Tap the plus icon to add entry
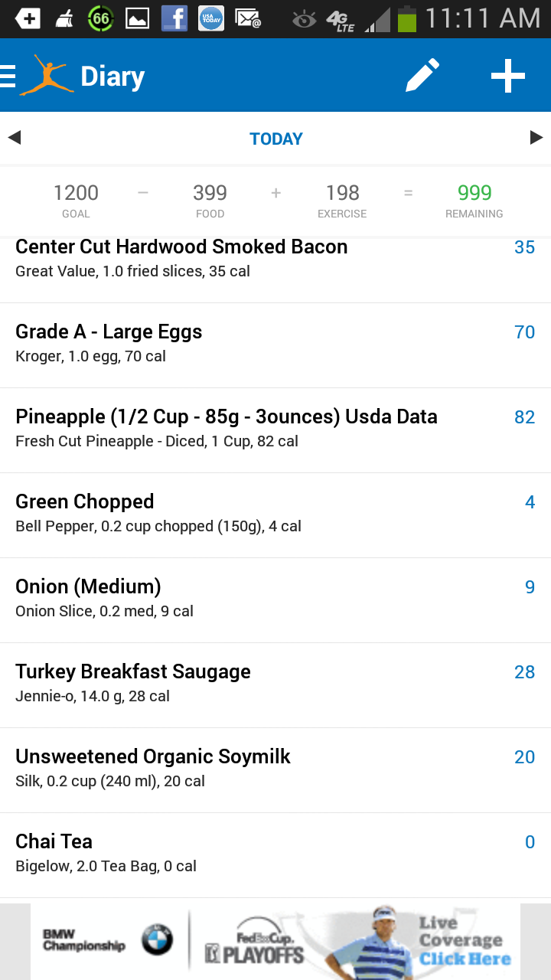Image resolution: width=551 pixels, height=980 pixels. [508, 76]
